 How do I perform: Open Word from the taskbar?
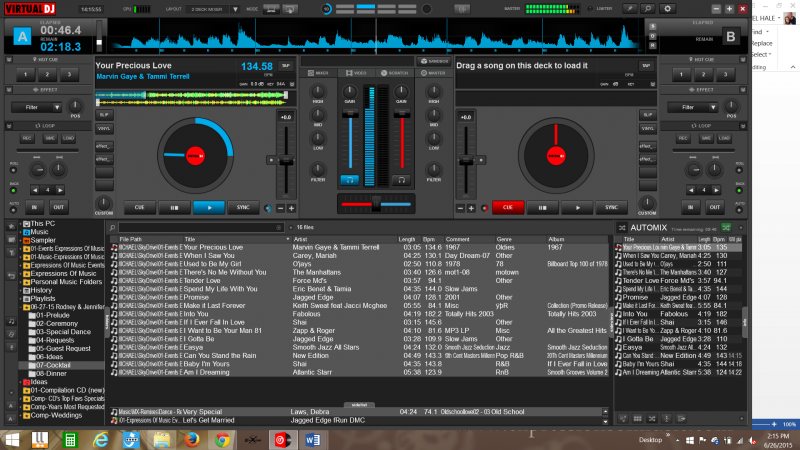point(313,439)
